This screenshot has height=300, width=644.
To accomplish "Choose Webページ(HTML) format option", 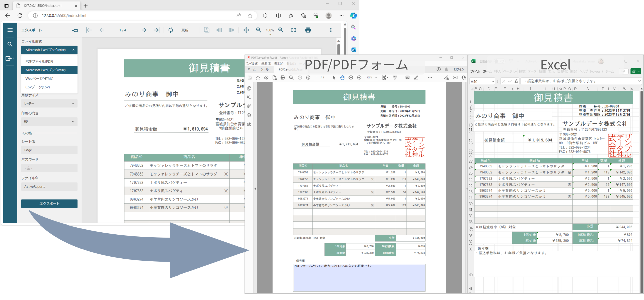I will (x=50, y=79).
